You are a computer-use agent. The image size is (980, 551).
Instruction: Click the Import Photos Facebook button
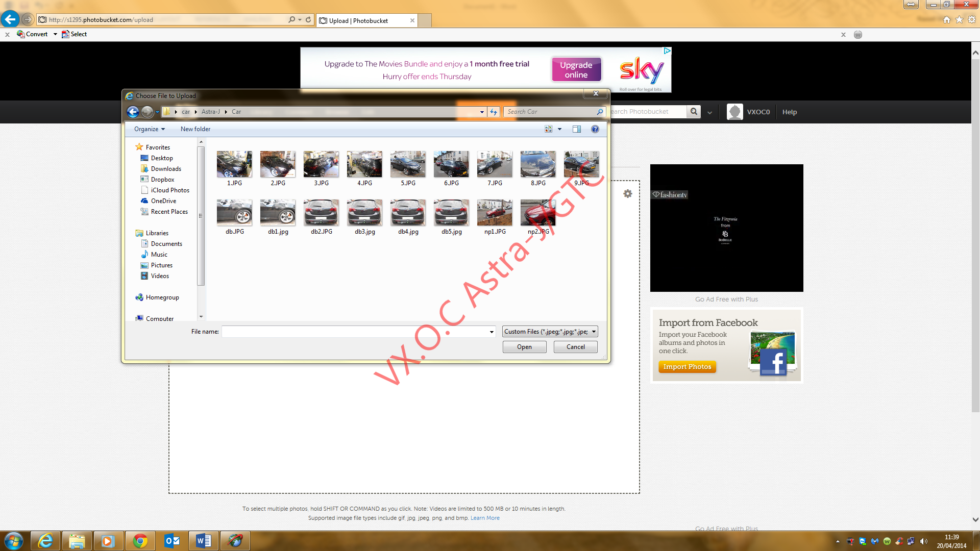point(687,366)
